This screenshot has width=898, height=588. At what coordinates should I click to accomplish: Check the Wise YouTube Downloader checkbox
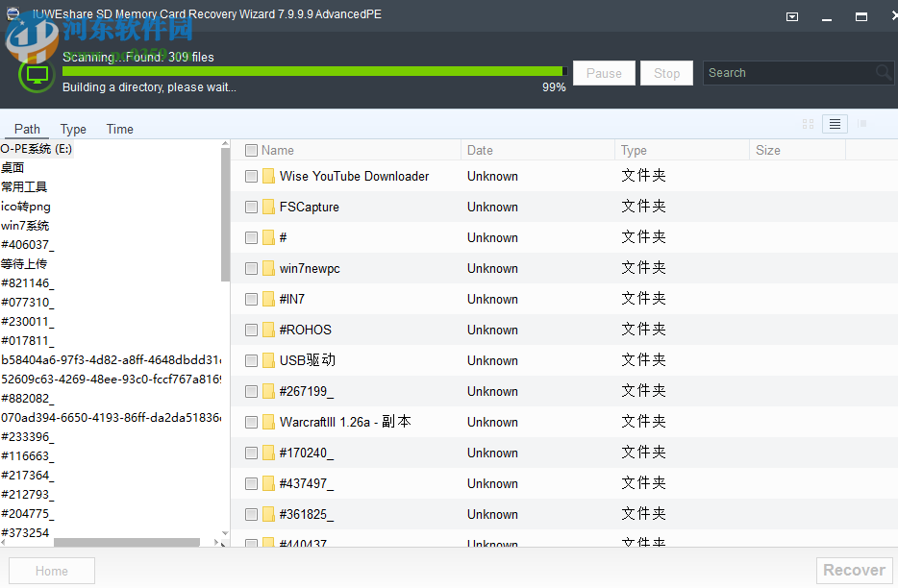coord(251,176)
